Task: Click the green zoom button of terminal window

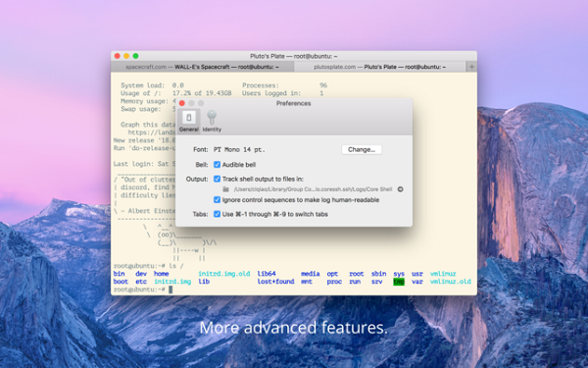Action: [x=136, y=56]
